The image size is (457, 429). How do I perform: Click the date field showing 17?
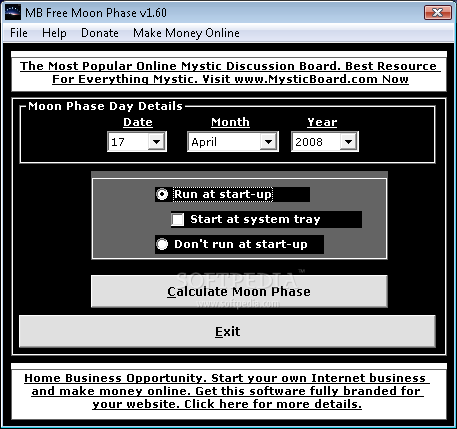point(128,142)
